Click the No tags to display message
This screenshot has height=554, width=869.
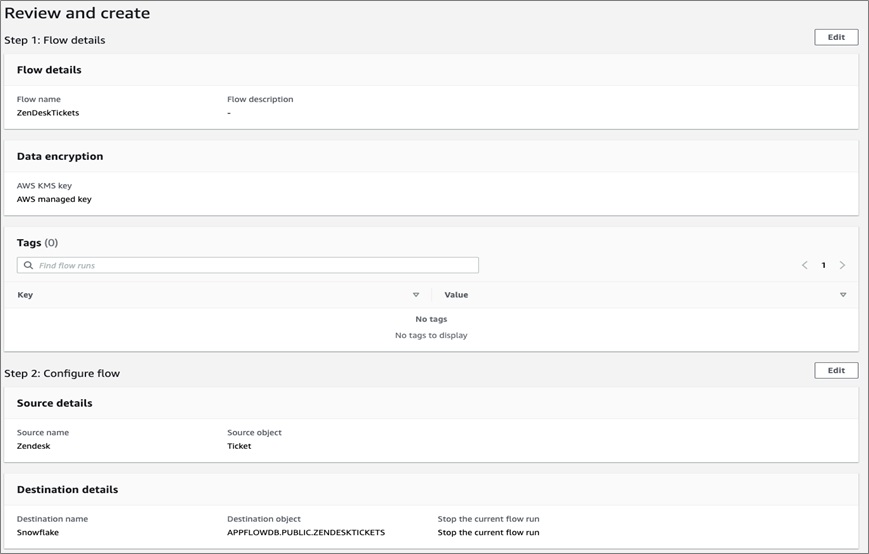tap(431, 335)
